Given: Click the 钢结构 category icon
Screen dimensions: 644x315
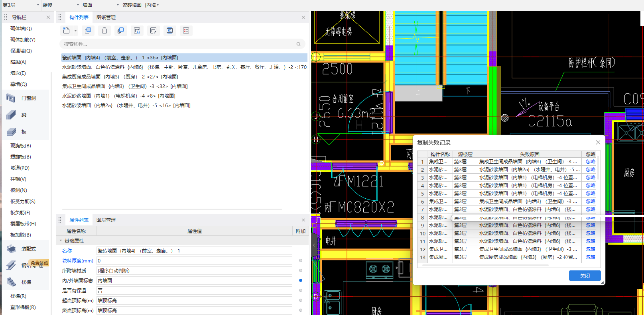Looking at the screenshot, I should coord(11,265).
